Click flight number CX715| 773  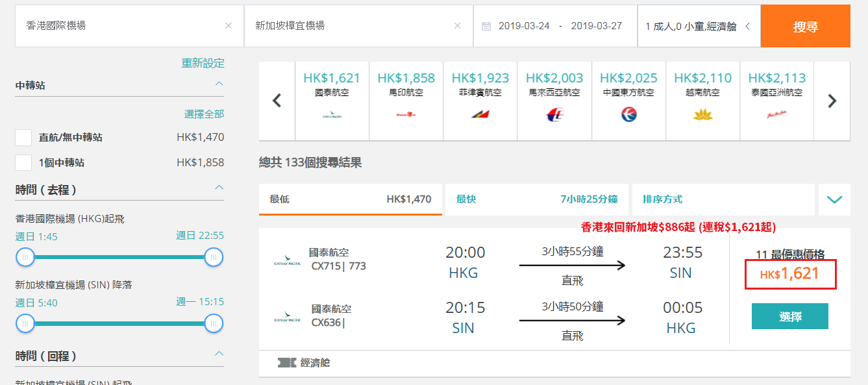[338, 266]
